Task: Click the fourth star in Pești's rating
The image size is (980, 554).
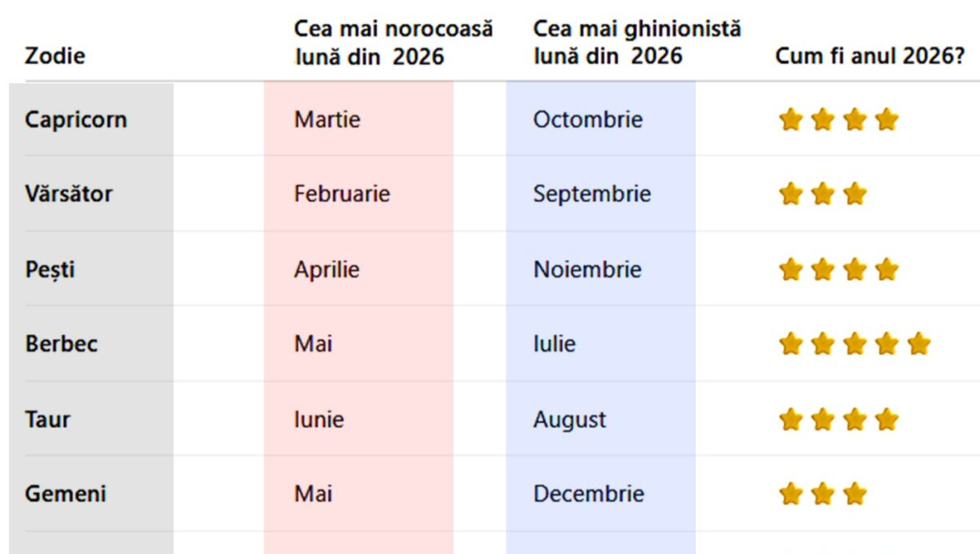Action: click(x=887, y=270)
